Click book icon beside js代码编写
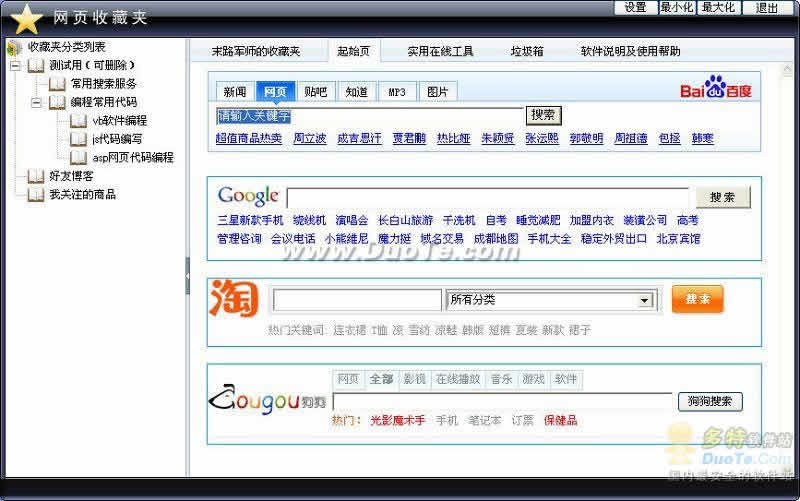The width and height of the screenshot is (800, 501). coord(79,139)
